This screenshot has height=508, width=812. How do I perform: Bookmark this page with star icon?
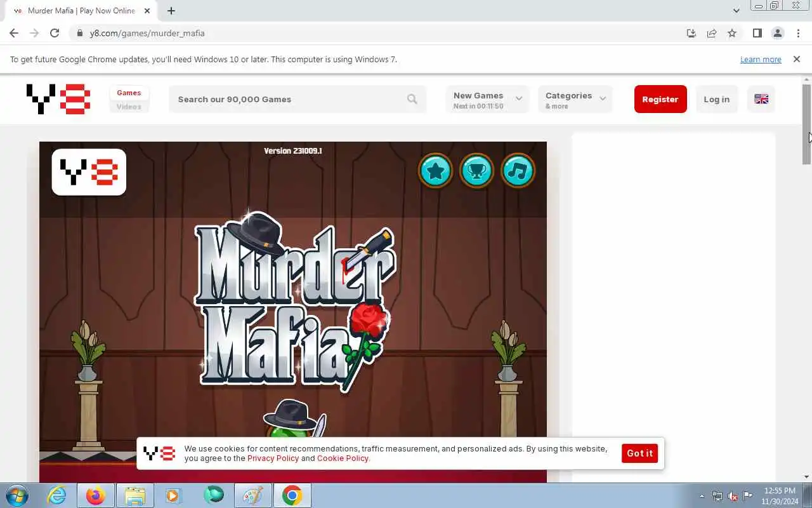tap(732, 33)
